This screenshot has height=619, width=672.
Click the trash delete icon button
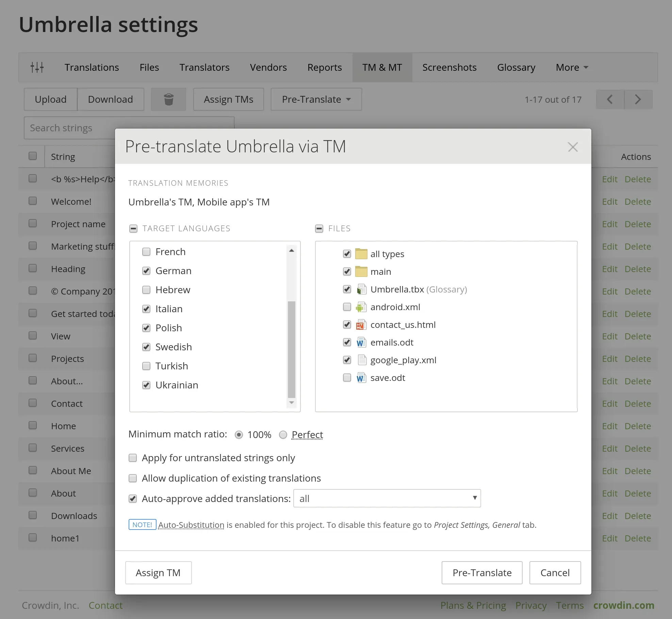pyautogui.click(x=169, y=99)
